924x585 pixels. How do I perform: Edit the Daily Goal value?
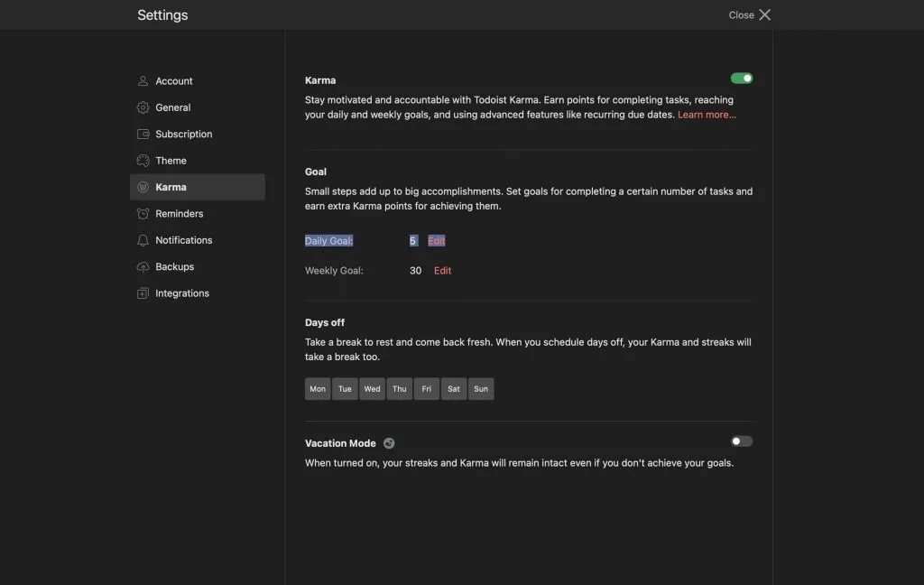437,241
